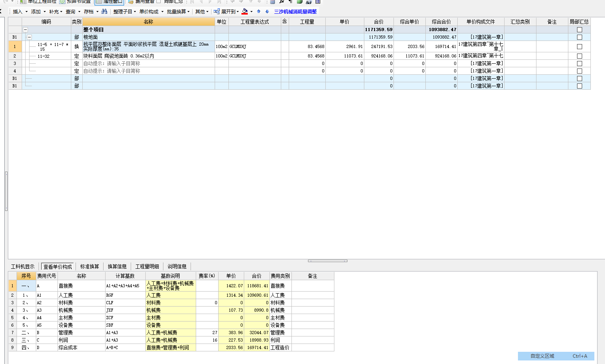
Task: Open the 展开到 dropdown arrow
Action: click(238, 12)
